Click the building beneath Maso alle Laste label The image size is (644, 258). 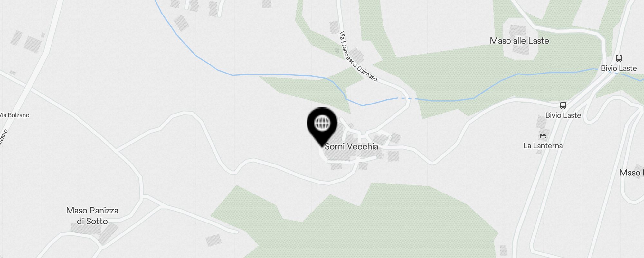tap(520, 50)
